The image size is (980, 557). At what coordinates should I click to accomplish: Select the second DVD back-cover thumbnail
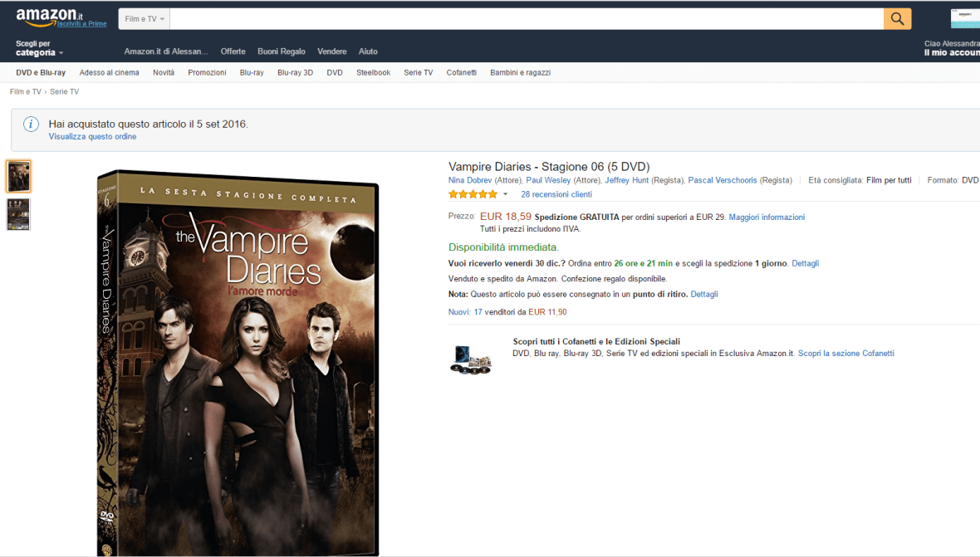tap(18, 214)
